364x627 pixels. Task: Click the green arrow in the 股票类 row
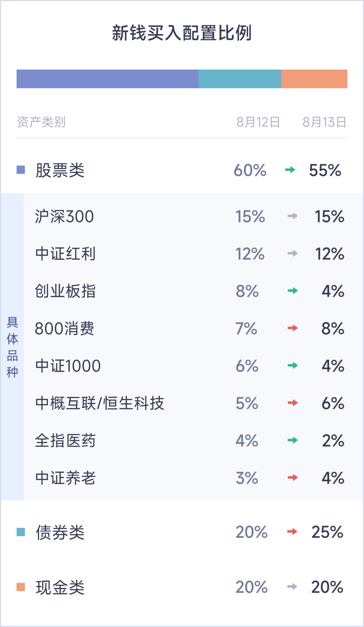click(x=290, y=170)
